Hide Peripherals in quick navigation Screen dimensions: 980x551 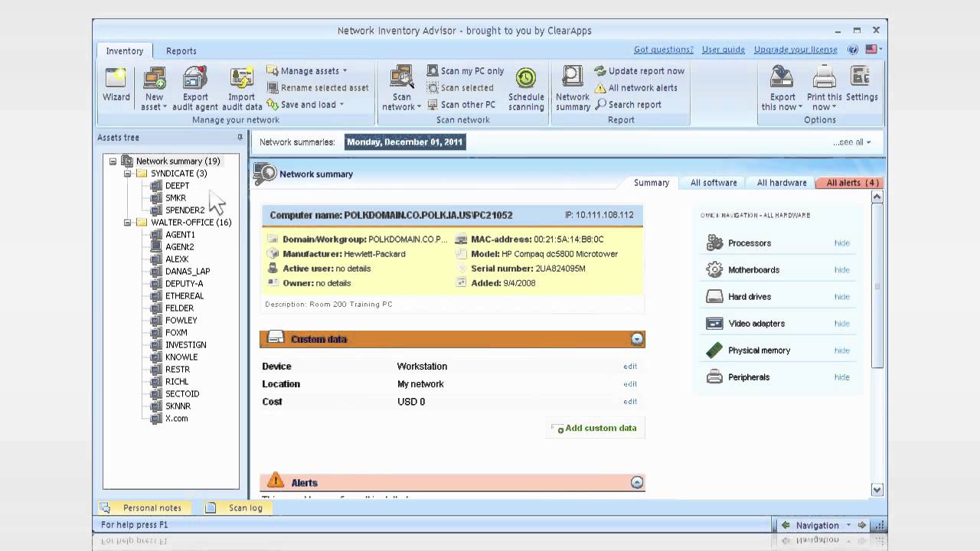tap(842, 377)
